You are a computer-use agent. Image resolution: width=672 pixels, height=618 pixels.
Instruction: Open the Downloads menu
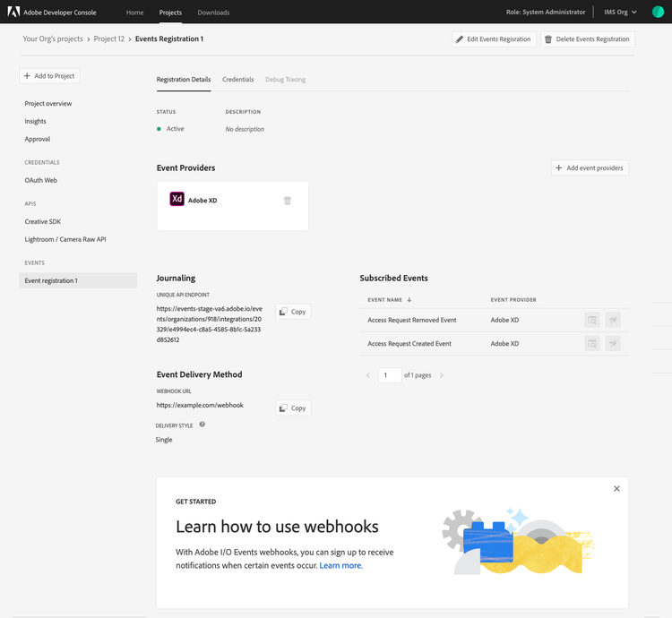click(x=213, y=13)
